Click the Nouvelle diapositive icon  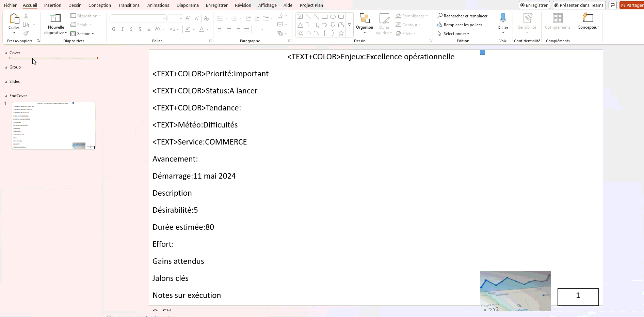point(55,18)
